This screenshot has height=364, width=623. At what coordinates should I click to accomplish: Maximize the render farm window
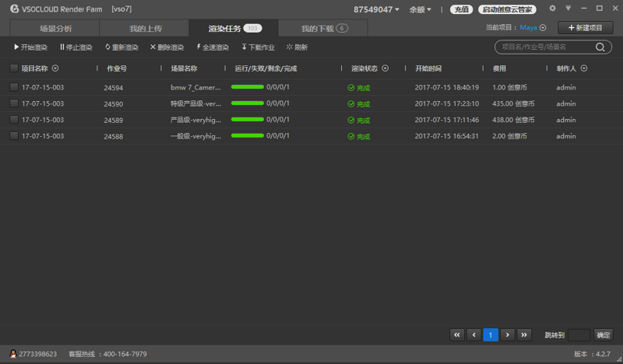pos(600,9)
